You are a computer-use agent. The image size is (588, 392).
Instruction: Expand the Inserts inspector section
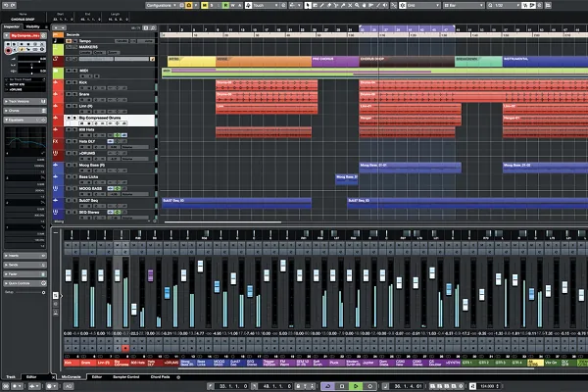tap(24, 256)
